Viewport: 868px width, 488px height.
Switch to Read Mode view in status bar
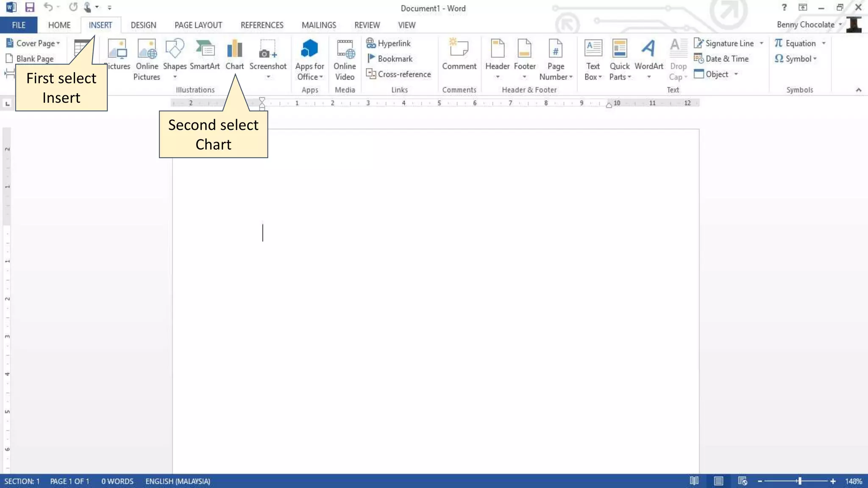(694, 481)
